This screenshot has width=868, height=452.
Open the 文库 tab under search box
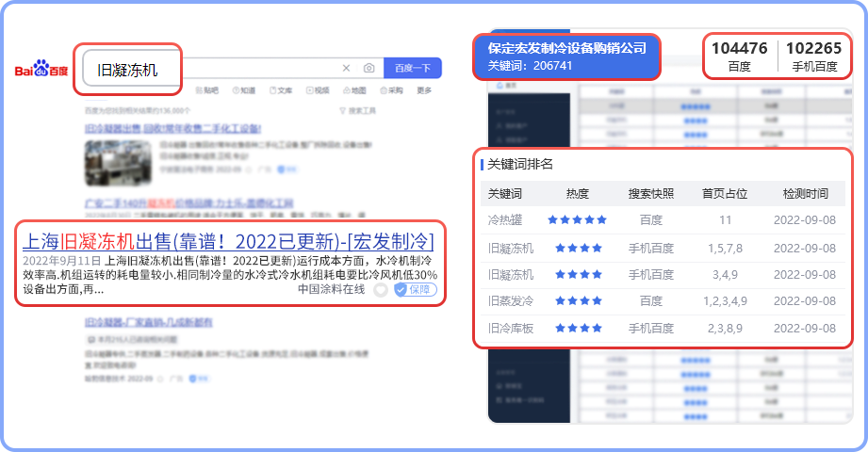(x=281, y=90)
